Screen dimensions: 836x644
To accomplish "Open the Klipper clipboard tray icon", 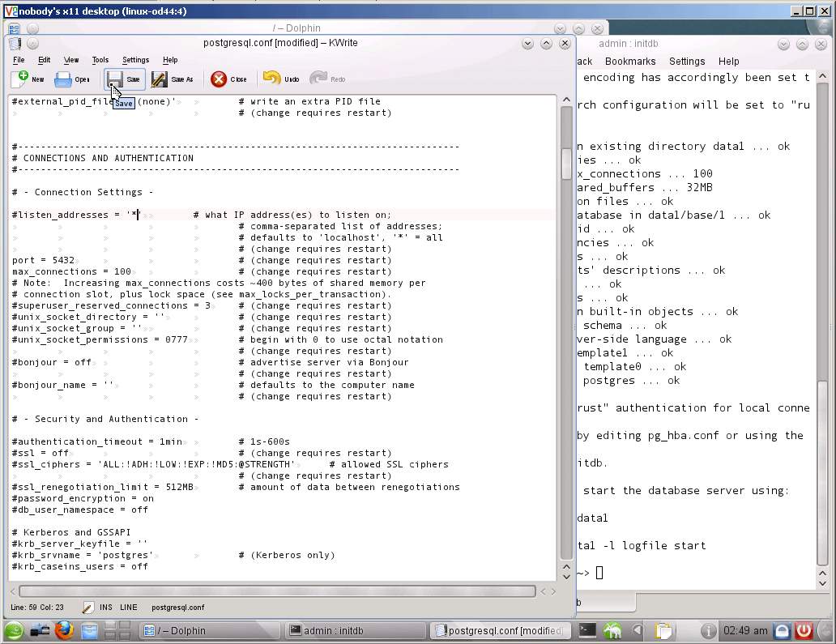I will (663, 631).
